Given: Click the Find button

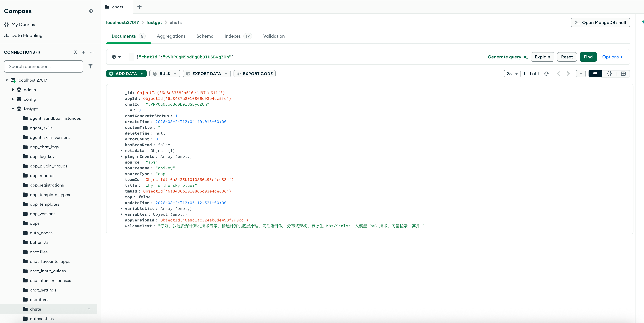Looking at the screenshot, I should pyautogui.click(x=588, y=57).
